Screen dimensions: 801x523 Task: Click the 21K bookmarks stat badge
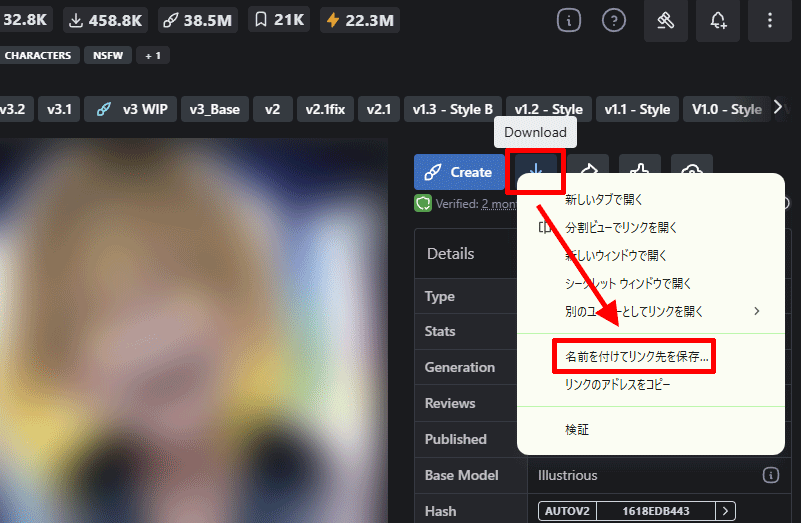click(x=279, y=20)
